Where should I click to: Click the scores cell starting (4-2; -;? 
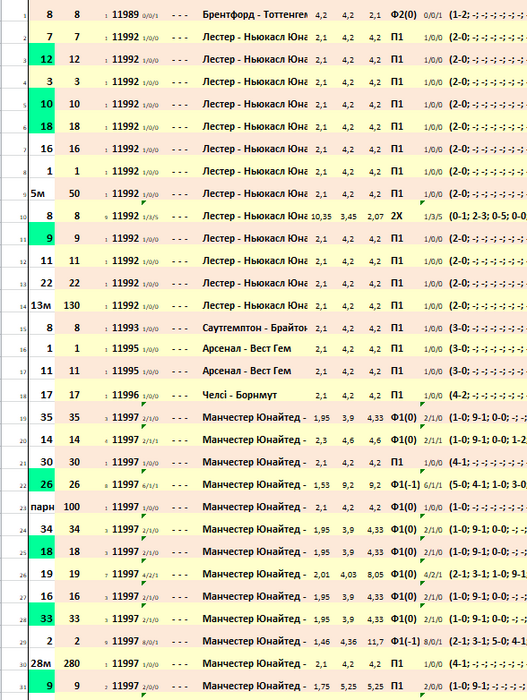tap(488, 395)
